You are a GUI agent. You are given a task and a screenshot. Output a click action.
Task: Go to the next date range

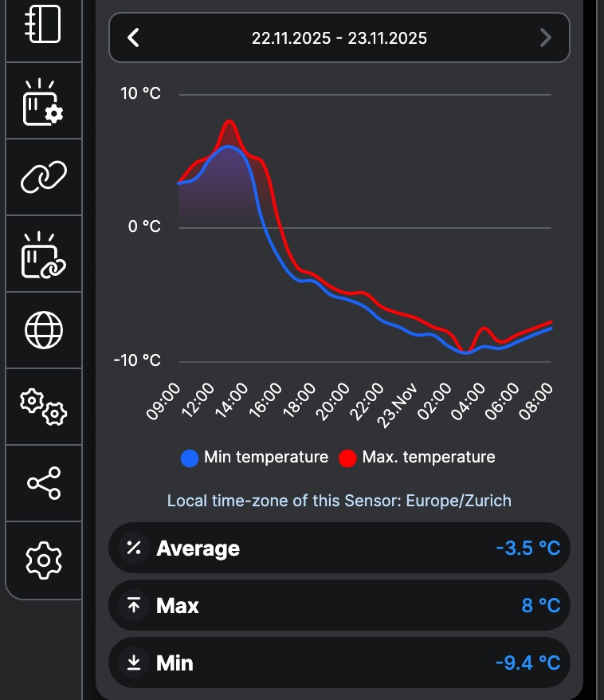click(x=546, y=37)
